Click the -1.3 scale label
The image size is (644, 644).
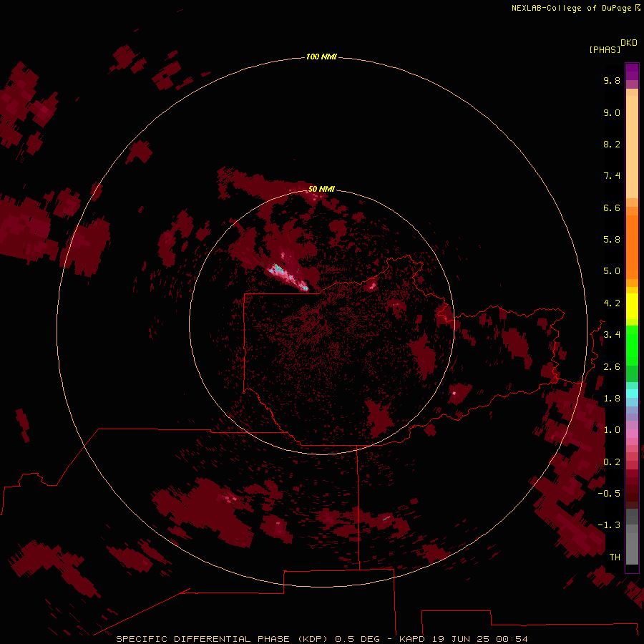click(x=609, y=525)
